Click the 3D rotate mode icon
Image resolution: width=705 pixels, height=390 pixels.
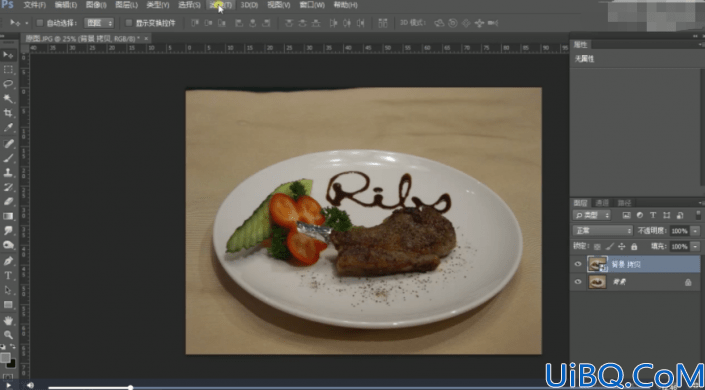[x=439, y=23]
